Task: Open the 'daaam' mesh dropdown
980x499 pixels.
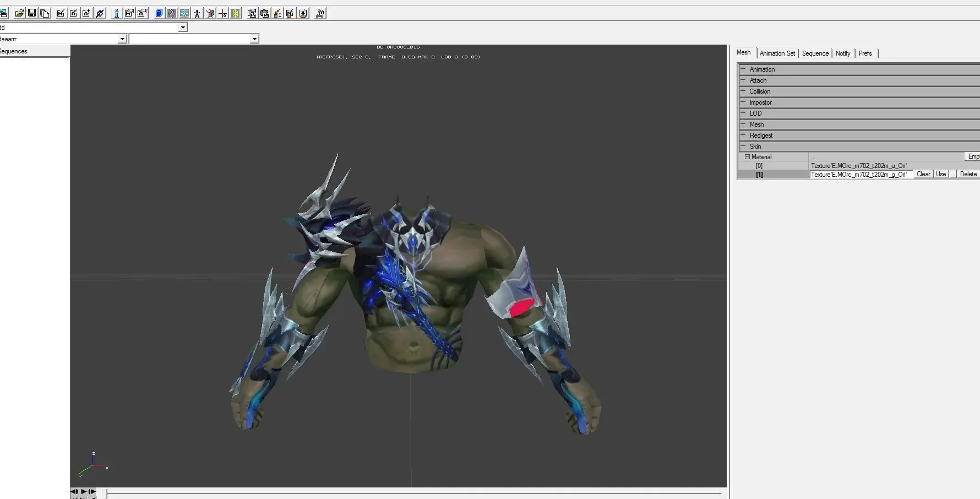Action: pyautogui.click(x=122, y=39)
